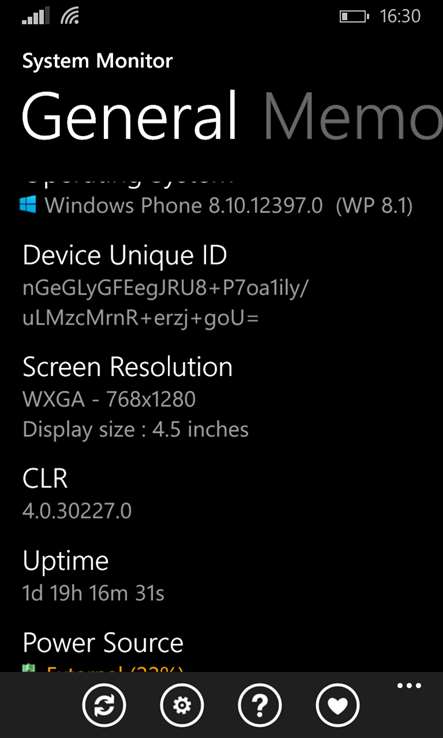
Task: Select the Windows Phone 8.10.12397.0 text
Action: pyautogui.click(x=184, y=206)
